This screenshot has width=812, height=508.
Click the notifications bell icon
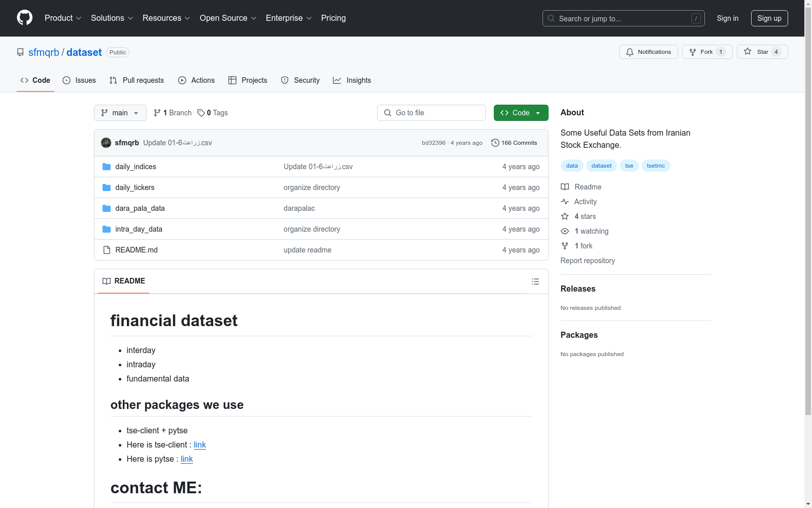click(x=630, y=52)
